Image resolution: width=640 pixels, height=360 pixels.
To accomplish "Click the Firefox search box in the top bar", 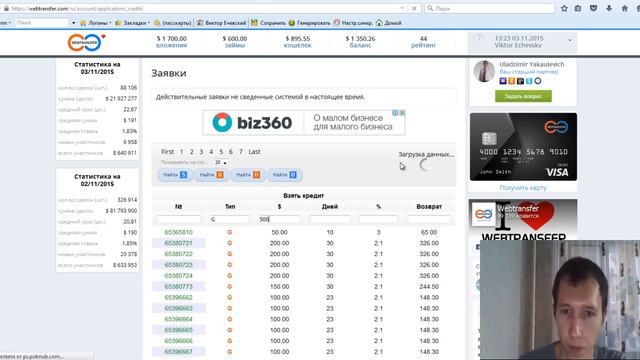I will click(489, 8).
